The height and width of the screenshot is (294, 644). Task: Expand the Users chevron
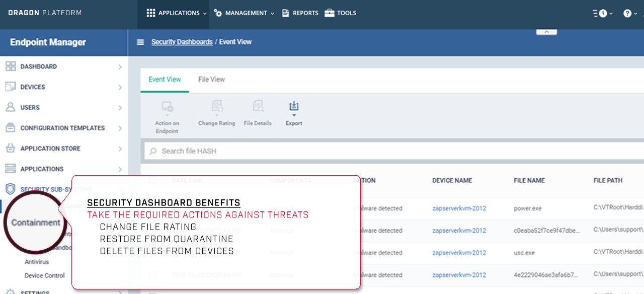[120, 108]
